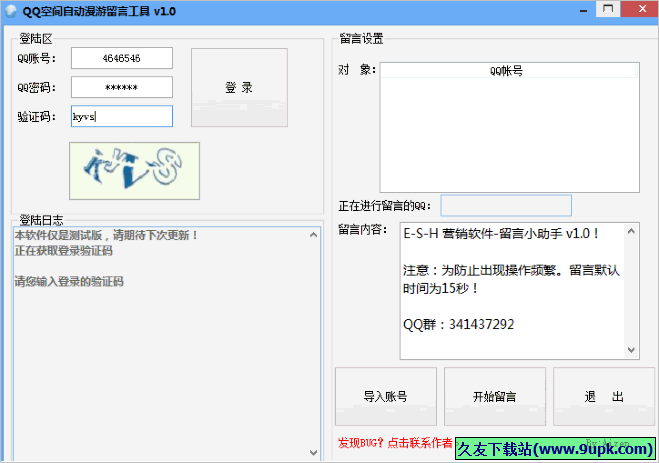
Task: Click the up arrow of 留言内容 scrollbar
Action: 631,232
